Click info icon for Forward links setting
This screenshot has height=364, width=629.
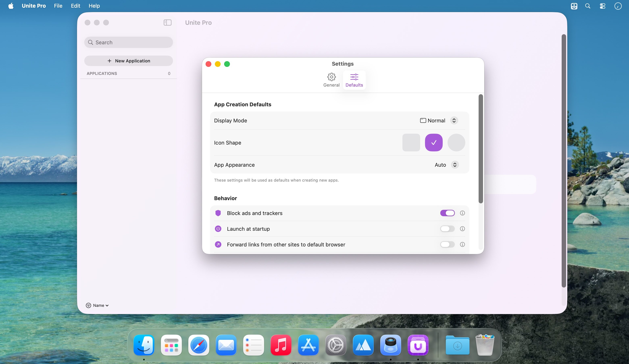click(462, 245)
